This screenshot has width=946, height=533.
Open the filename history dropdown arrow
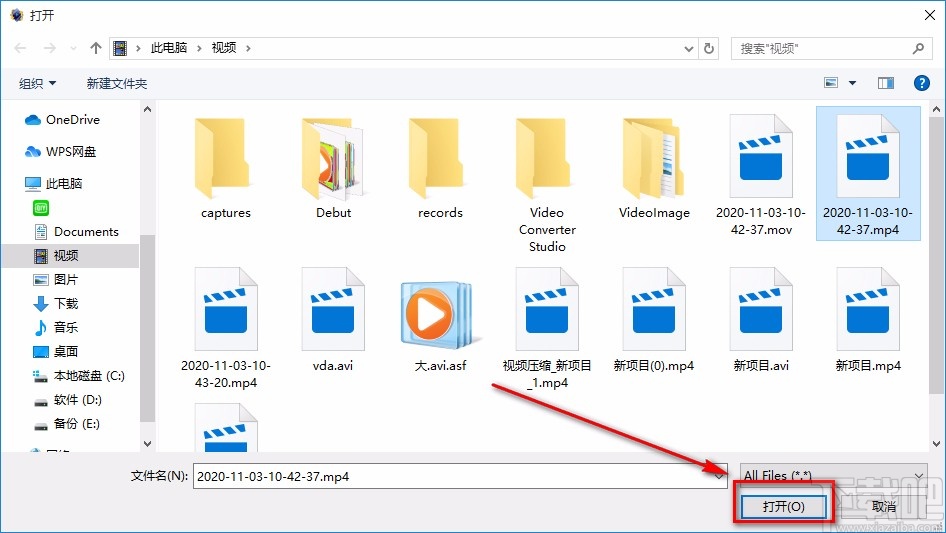click(719, 476)
